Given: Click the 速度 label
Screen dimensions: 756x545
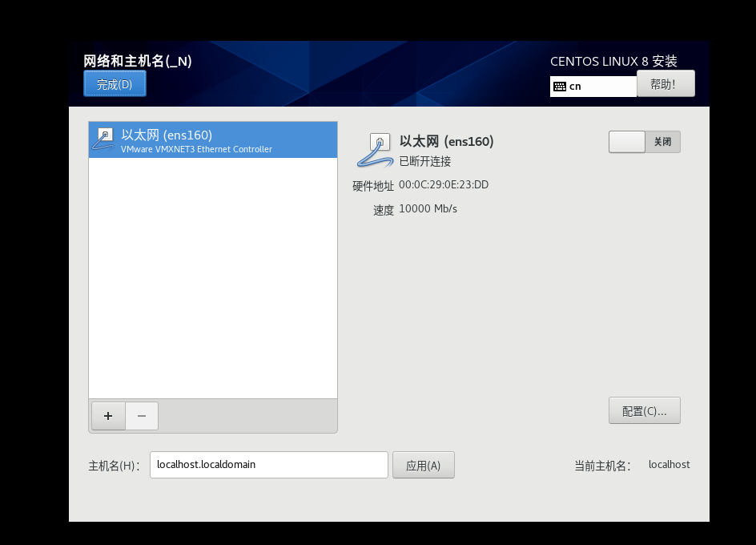Looking at the screenshot, I should click(384, 210).
